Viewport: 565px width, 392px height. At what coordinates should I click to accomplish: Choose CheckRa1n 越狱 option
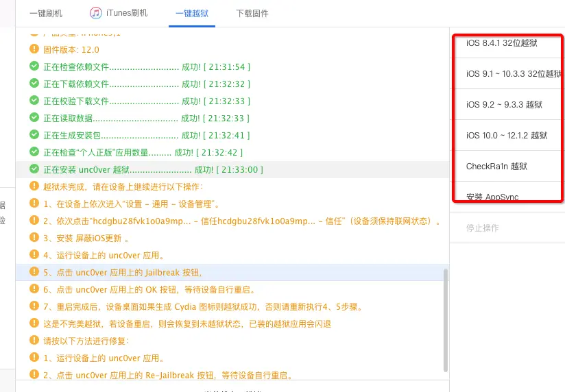point(507,167)
